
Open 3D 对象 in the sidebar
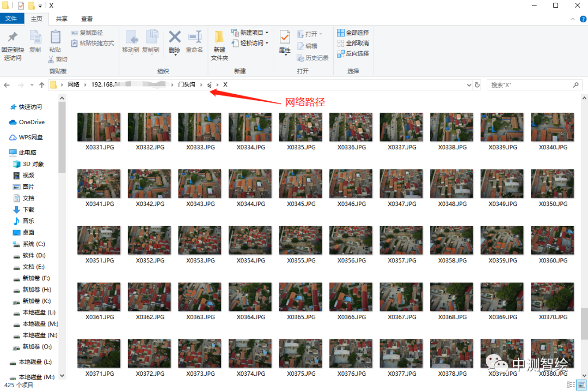29,164
